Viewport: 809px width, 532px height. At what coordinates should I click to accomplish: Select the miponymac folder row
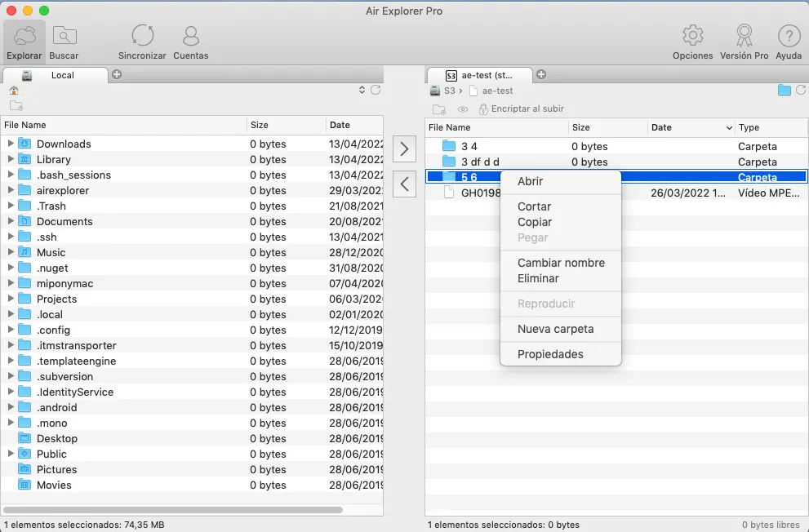click(192, 283)
